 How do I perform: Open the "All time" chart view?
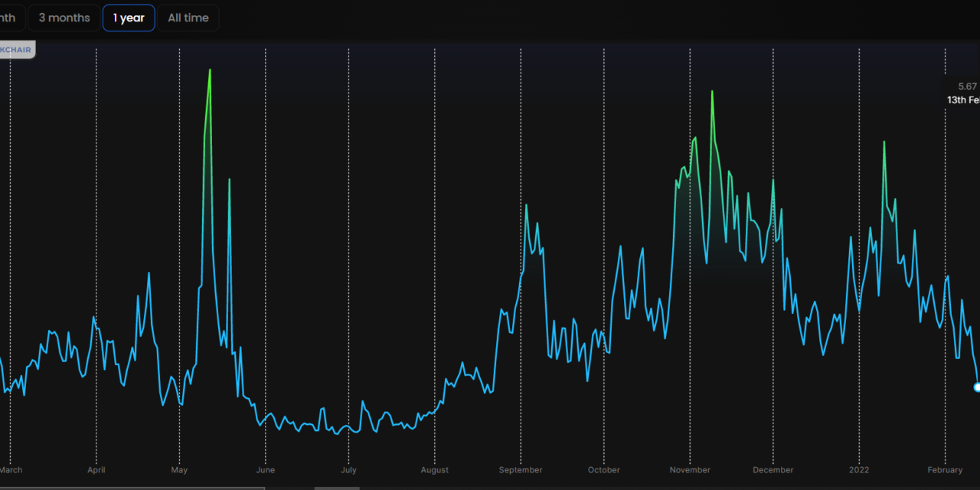[188, 18]
